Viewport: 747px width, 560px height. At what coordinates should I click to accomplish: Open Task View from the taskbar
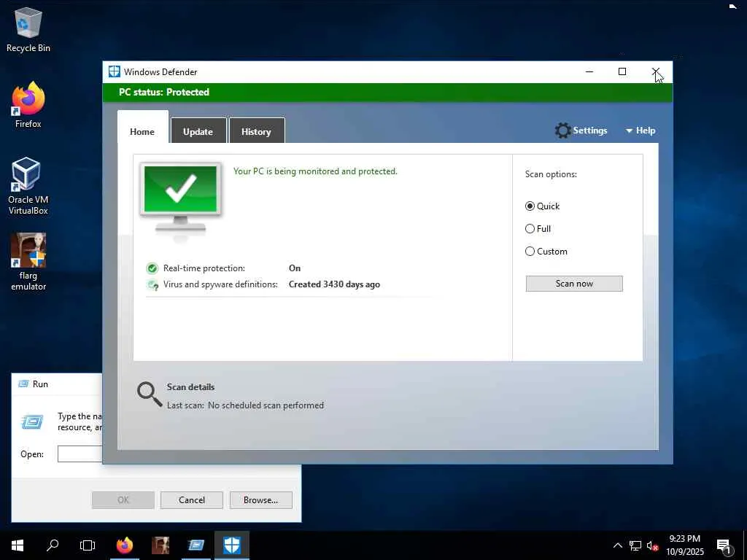[x=88, y=545]
